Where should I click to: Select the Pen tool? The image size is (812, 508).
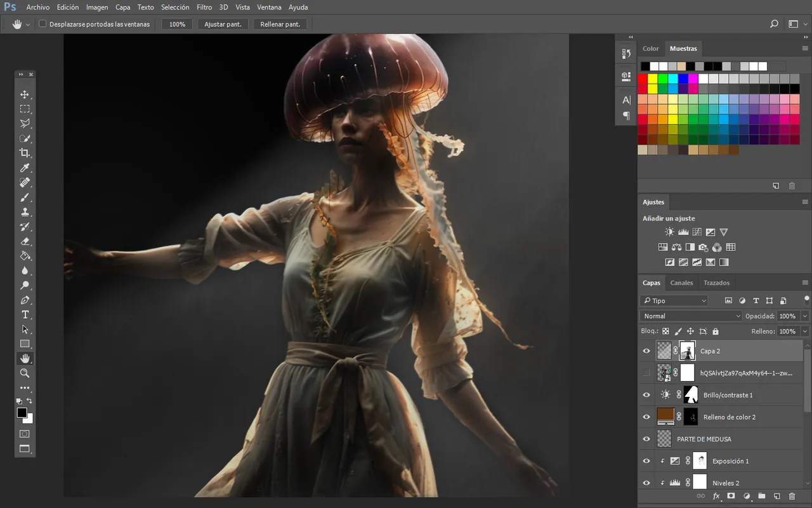tap(25, 300)
